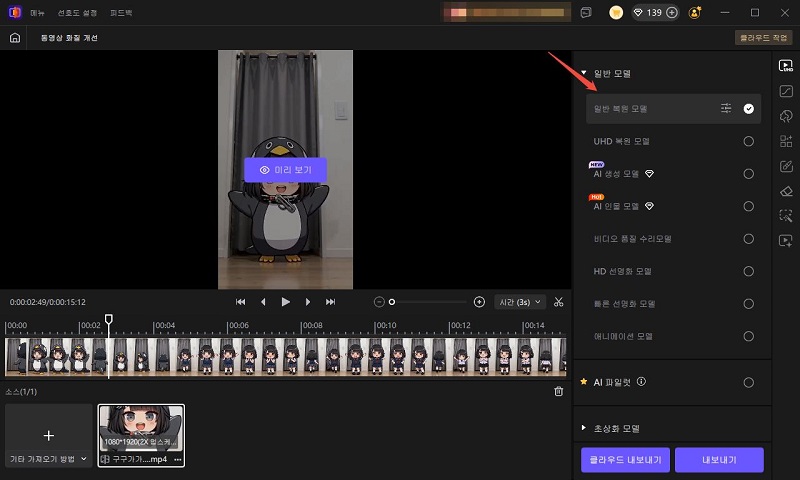Open the 클라우드 작업 button
Viewport: 800px width, 480px height.
pyautogui.click(x=763, y=38)
